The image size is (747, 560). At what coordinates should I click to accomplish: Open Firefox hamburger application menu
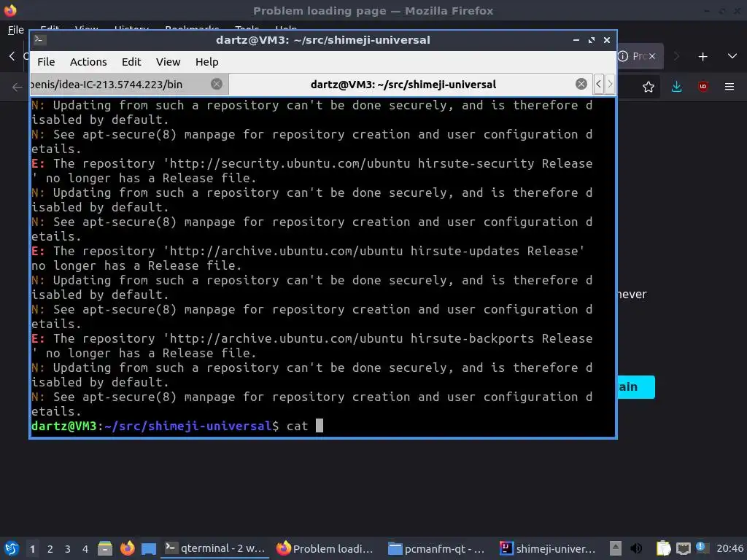pos(729,87)
